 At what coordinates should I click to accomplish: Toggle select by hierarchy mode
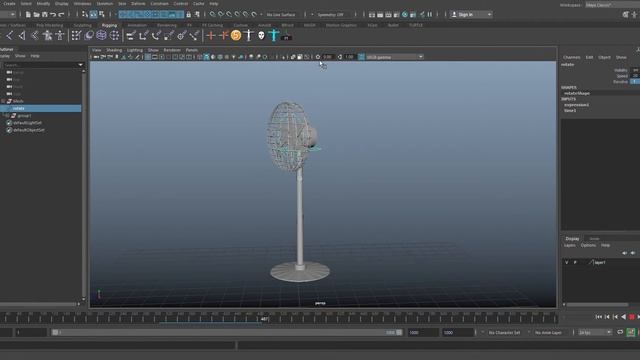[x=85, y=15]
